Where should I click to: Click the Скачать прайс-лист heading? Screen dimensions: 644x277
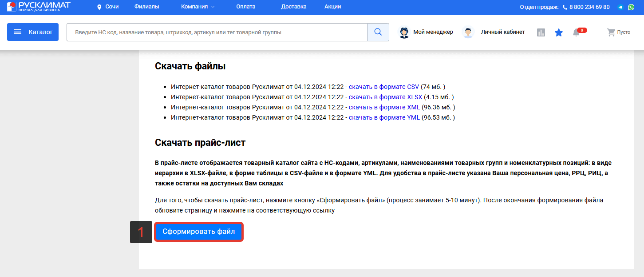click(200, 143)
